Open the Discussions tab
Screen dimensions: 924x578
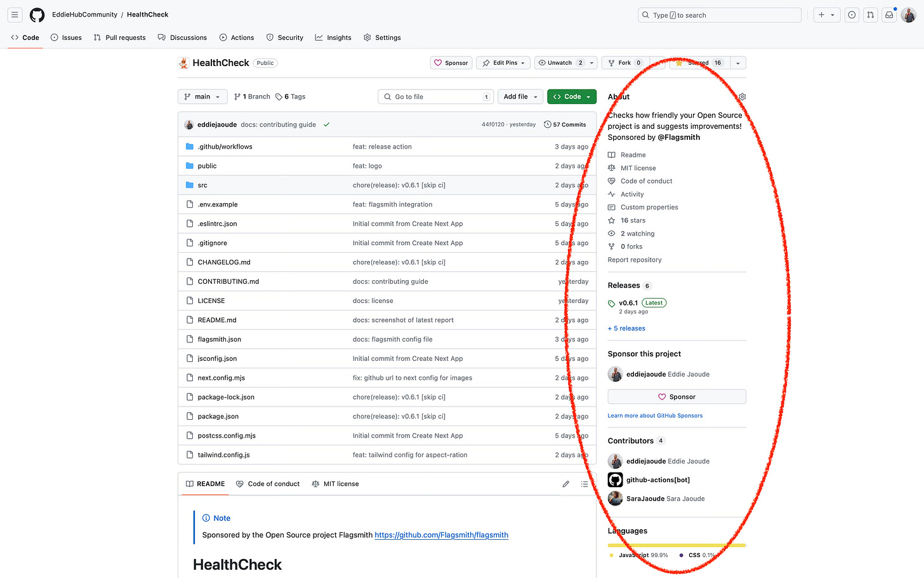[182, 37]
